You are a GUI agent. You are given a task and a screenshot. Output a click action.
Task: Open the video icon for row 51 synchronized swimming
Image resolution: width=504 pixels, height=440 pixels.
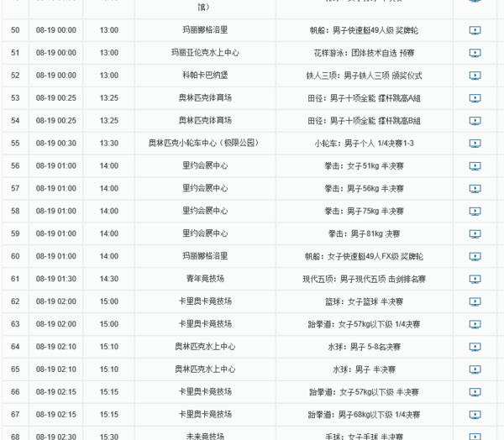475,53
